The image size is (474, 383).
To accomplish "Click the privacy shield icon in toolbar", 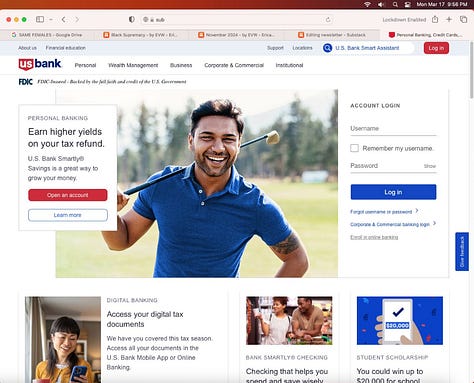I will tap(132, 19).
